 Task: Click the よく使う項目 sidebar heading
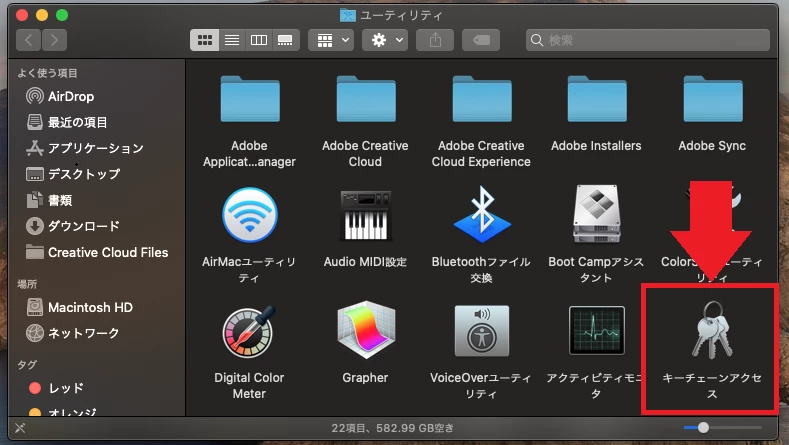[47, 73]
